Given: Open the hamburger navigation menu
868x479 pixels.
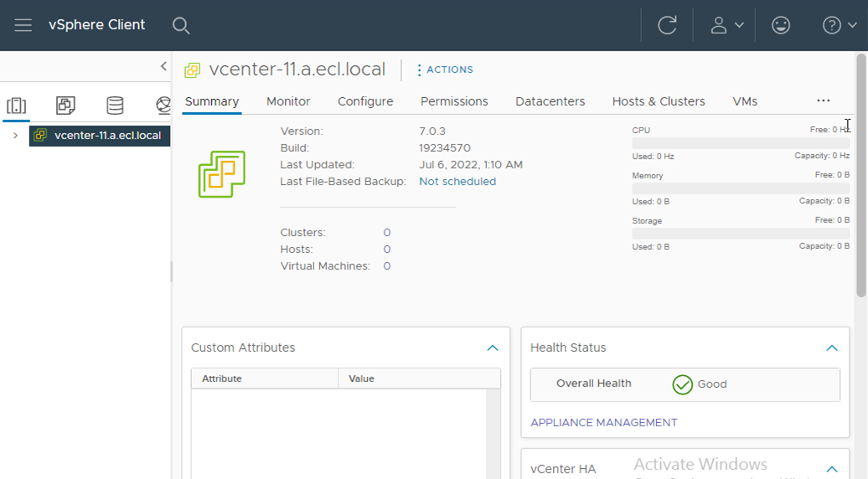Looking at the screenshot, I should pyautogui.click(x=23, y=25).
